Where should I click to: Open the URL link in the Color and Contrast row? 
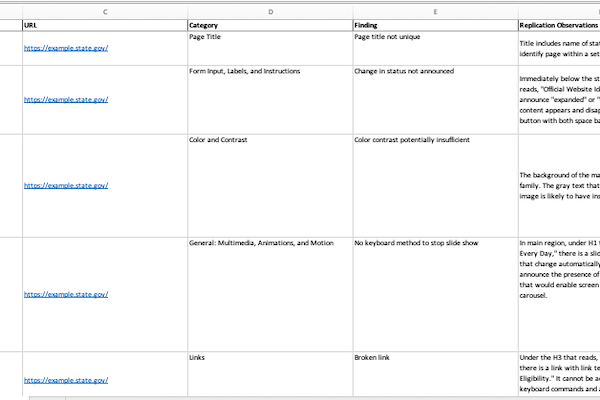66,186
